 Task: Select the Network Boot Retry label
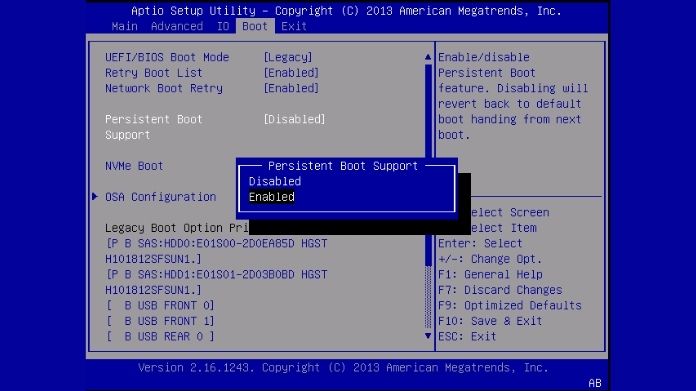(164, 88)
